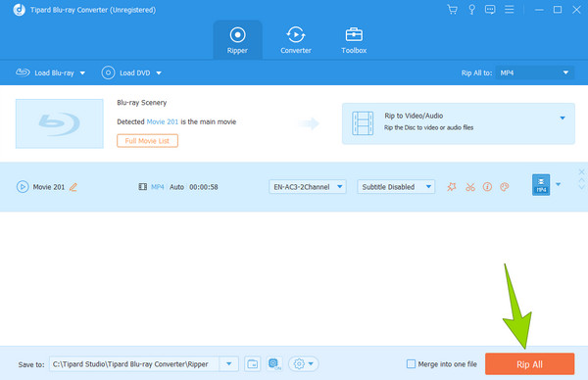Expand the output format arrow for Movie 201
The height and width of the screenshot is (380, 588).
tap(558, 184)
